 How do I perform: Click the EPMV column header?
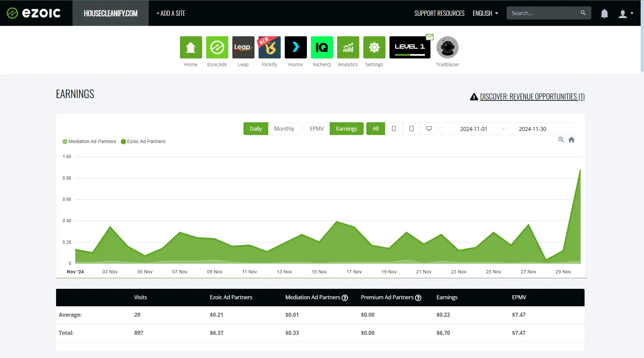(519, 297)
